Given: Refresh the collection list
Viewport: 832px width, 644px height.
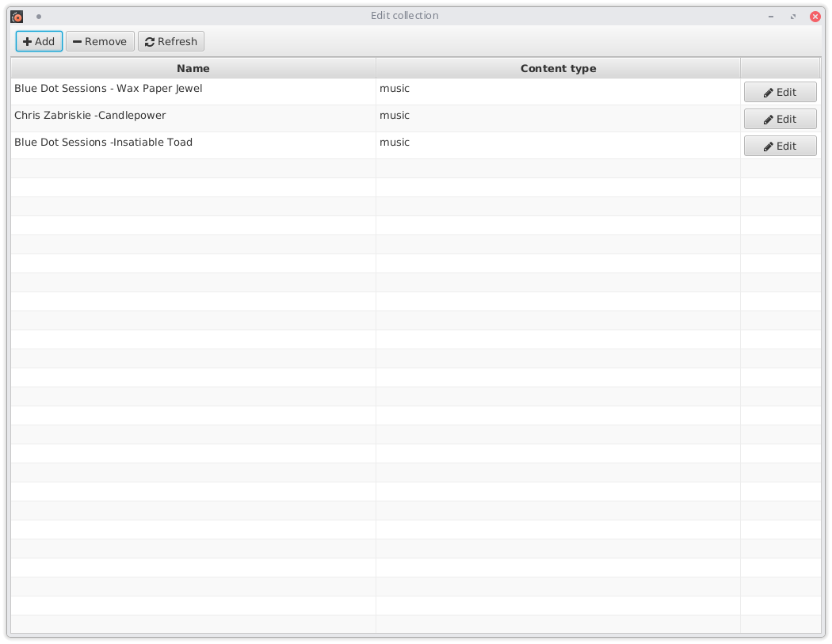Looking at the screenshot, I should click(171, 41).
